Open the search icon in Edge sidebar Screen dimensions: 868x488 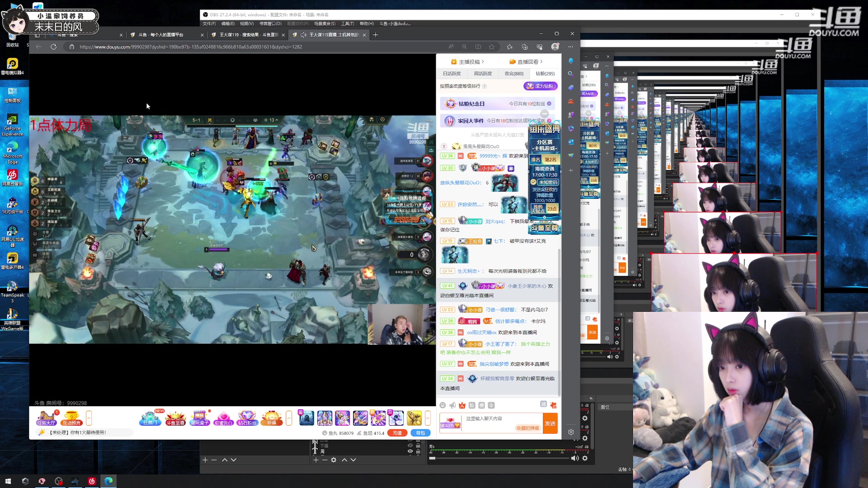pyautogui.click(x=571, y=74)
